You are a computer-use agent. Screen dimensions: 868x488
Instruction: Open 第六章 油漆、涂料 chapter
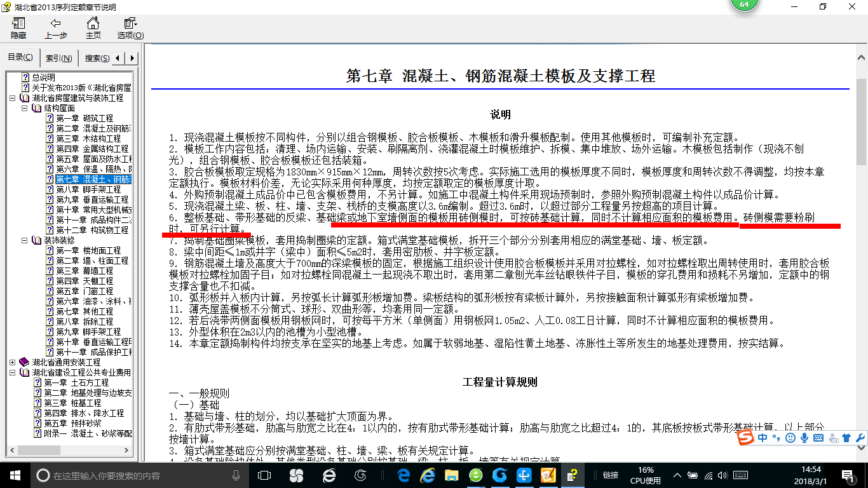pos(93,301)
